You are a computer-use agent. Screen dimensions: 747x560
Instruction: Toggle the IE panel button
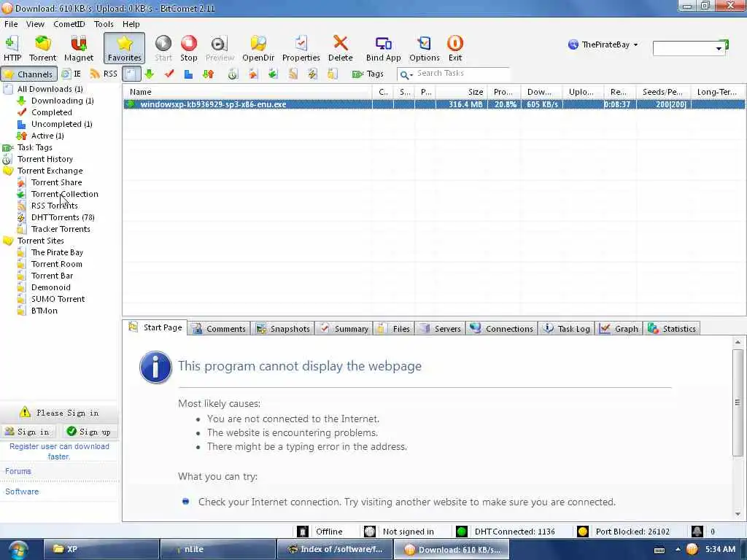(x=71, y=74)
